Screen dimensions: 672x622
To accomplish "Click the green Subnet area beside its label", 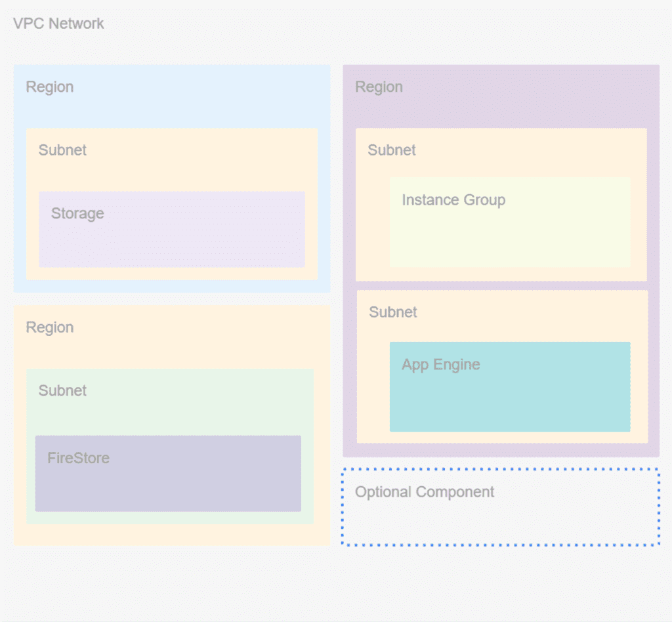I will pyautogui.click(x=197, y=400).
